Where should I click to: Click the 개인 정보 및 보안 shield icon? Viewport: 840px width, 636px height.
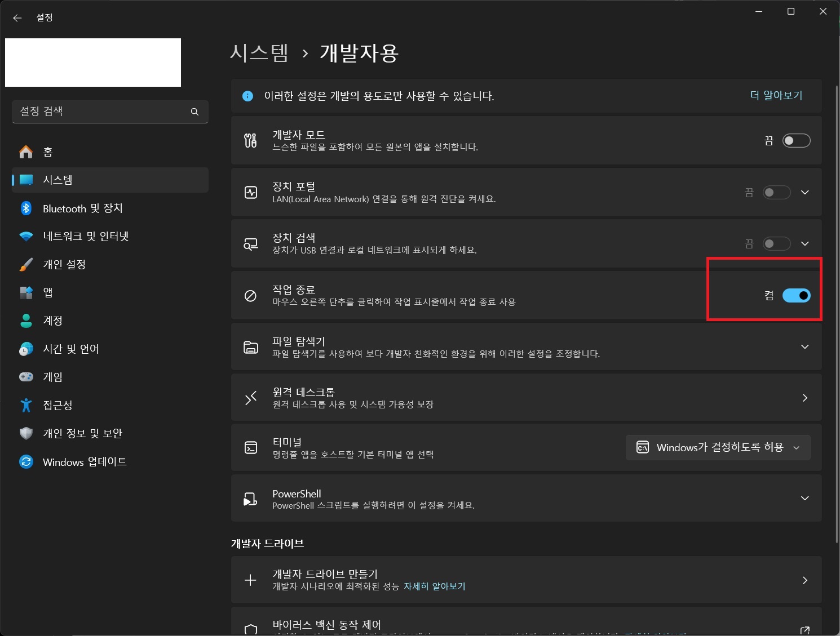[x=26, y=434]
